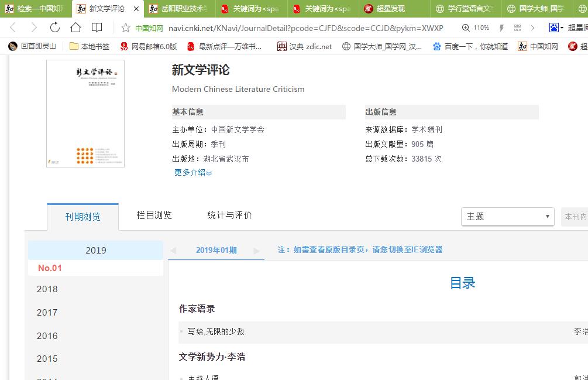Bookmark this page with the star icon
This screenshot has height=380, width=588.
[125, 28]
